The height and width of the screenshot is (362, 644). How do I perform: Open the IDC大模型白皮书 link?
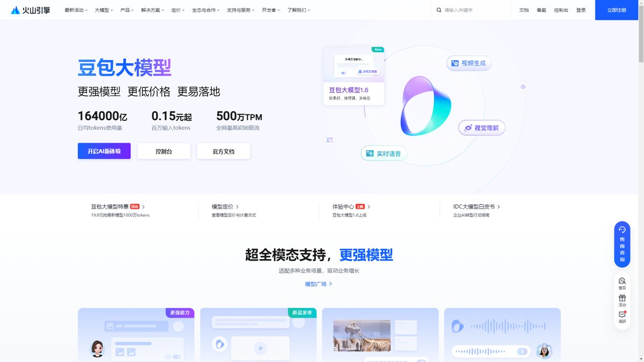coord(477,206)
